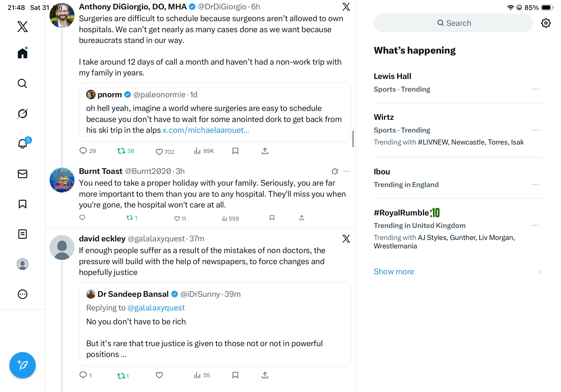
Task: Open the x.com/michaelaarouet link
Action: [206, 130]
